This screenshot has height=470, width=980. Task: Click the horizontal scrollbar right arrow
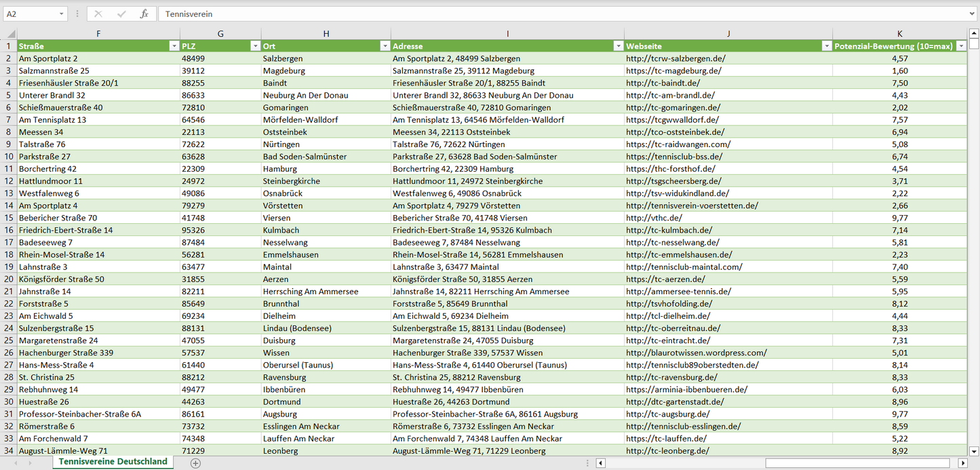pos(962,463)
